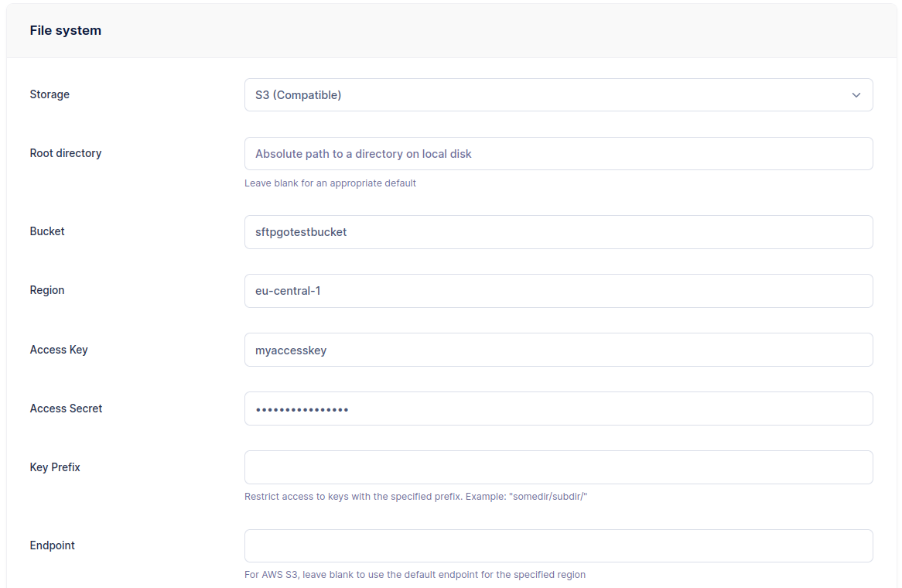Click the "Root directory" label
902x588 pixels.
(x=66, y=153)
